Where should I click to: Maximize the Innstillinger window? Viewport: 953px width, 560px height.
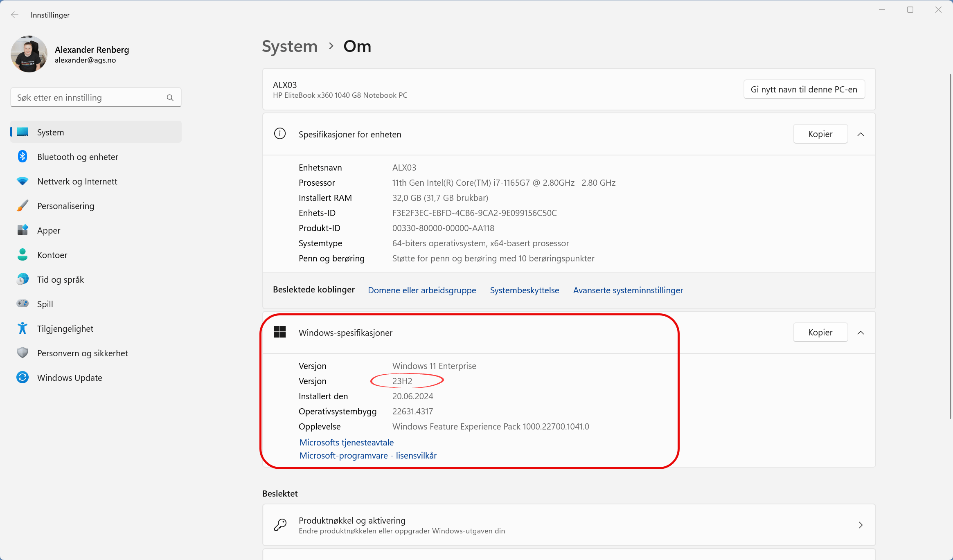(910, 10)
